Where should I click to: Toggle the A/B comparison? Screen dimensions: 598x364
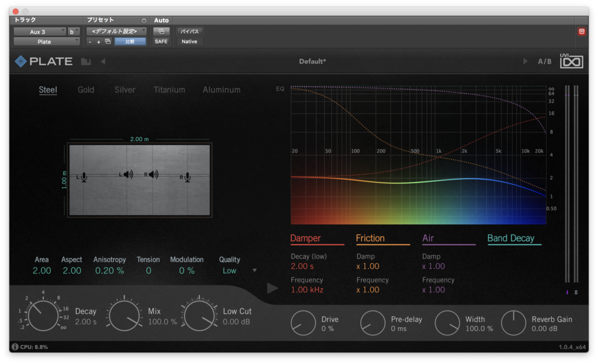545,61
